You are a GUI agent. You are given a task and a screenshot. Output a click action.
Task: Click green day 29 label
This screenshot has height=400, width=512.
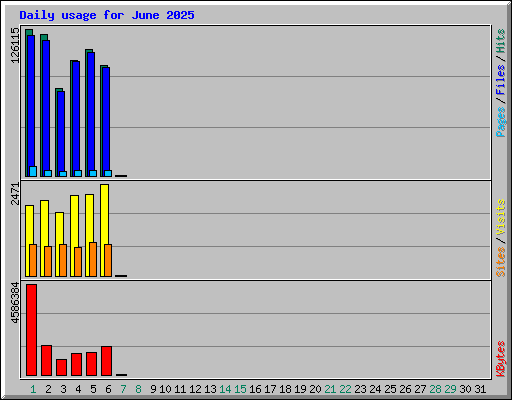coord(450,389)
